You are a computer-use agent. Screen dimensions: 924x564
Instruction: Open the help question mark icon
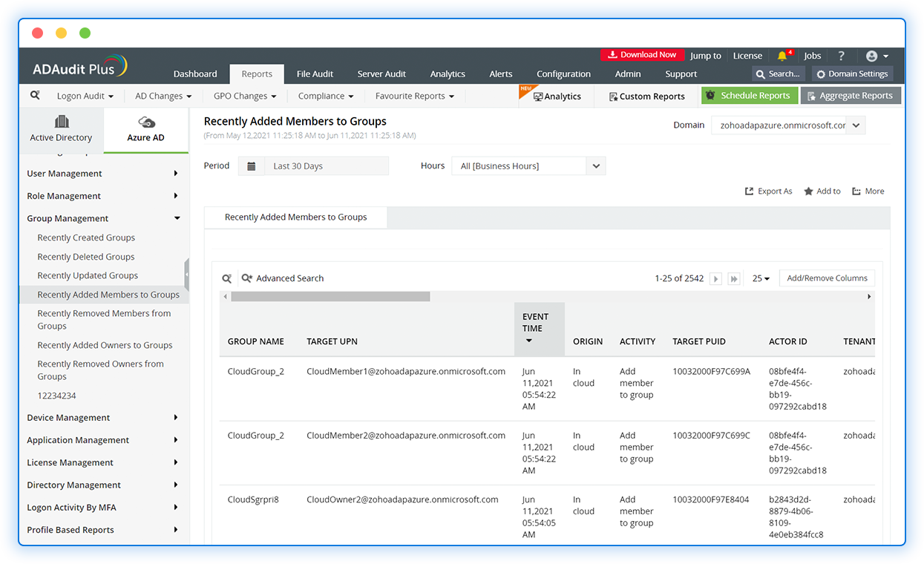pos(841,56)
